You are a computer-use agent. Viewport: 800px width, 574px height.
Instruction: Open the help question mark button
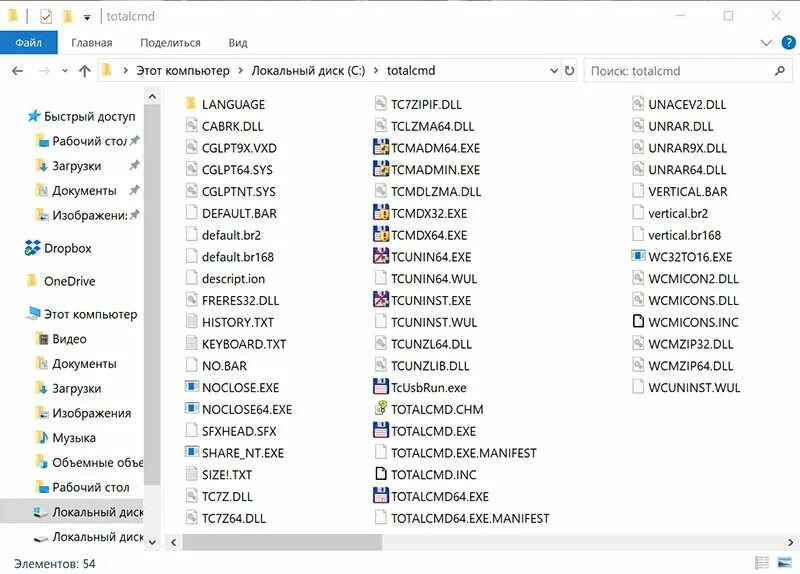click(788, 42)
